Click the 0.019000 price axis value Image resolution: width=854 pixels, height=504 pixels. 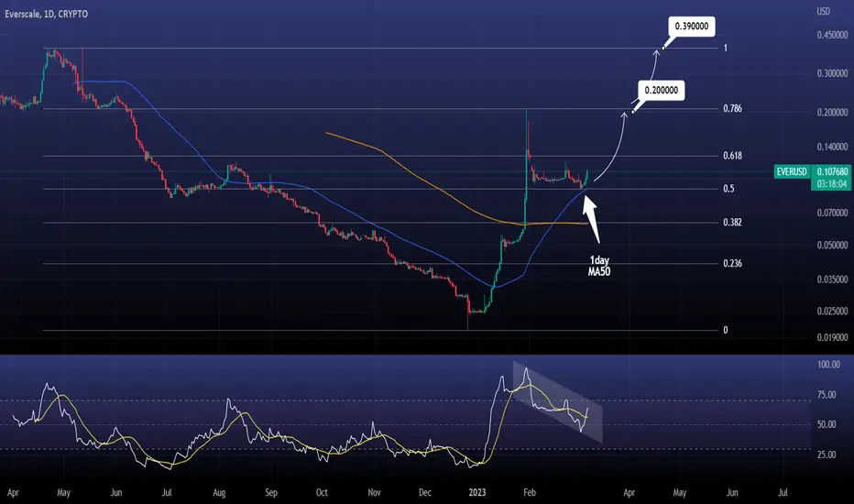click(x=832, y=338)
